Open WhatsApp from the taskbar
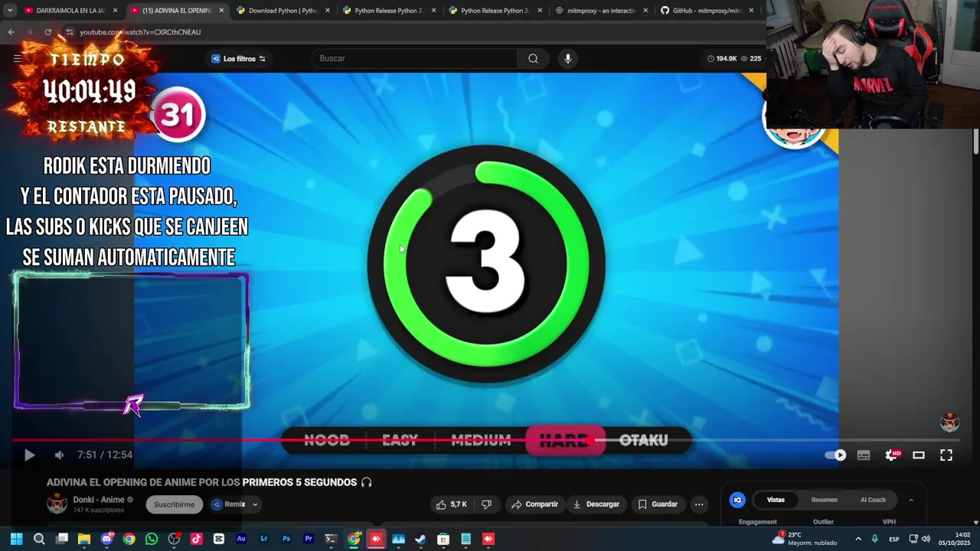This screenshot has width=980, height=551. coord(152,539)
